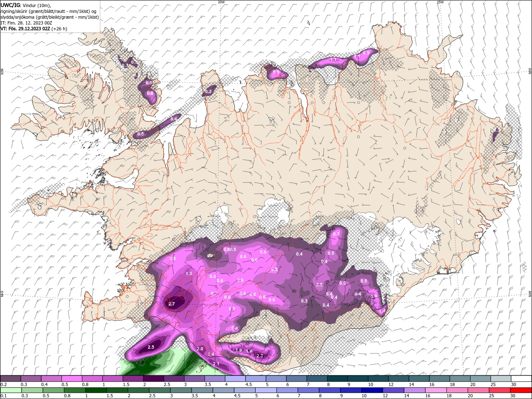
Task: Click the upper legend swatch for 1.5–2 mm
Action: [x=133, y=379]
